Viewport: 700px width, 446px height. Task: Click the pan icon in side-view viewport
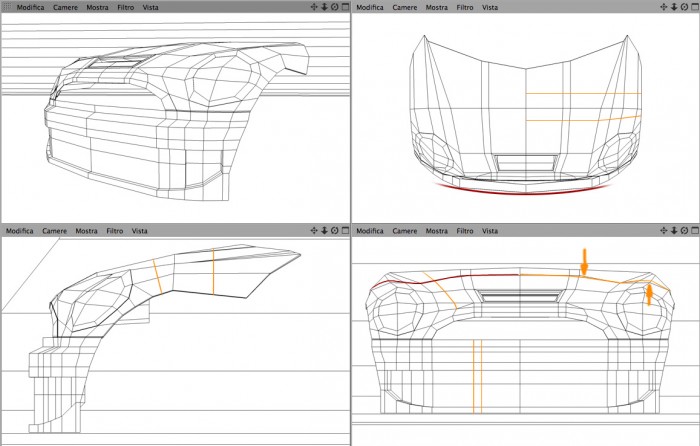[314, 230]
